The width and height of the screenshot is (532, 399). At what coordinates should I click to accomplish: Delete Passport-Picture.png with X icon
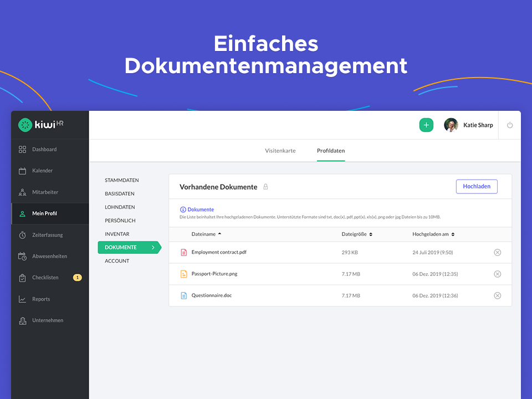[x=498, y=274]
